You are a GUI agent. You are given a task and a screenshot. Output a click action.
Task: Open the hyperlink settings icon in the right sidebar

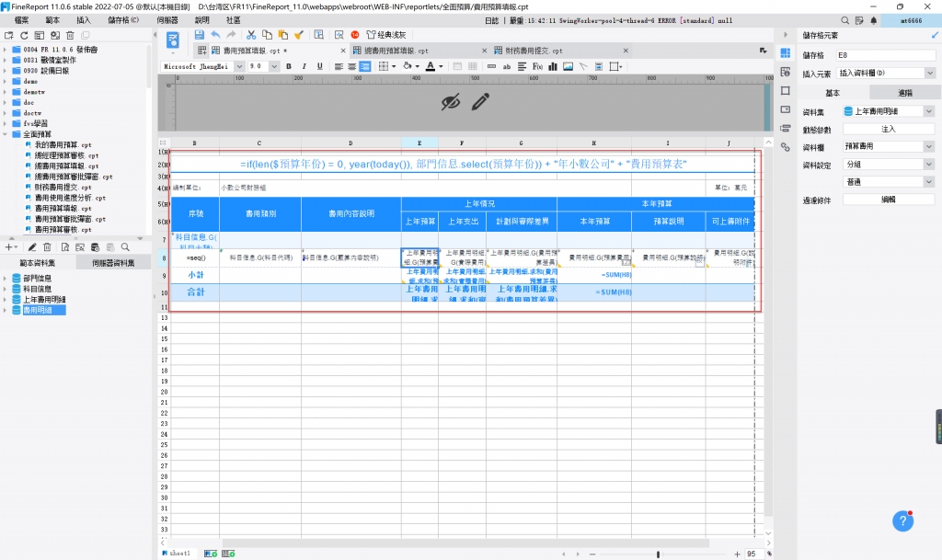pyautogui.click(x=786, y=147)
